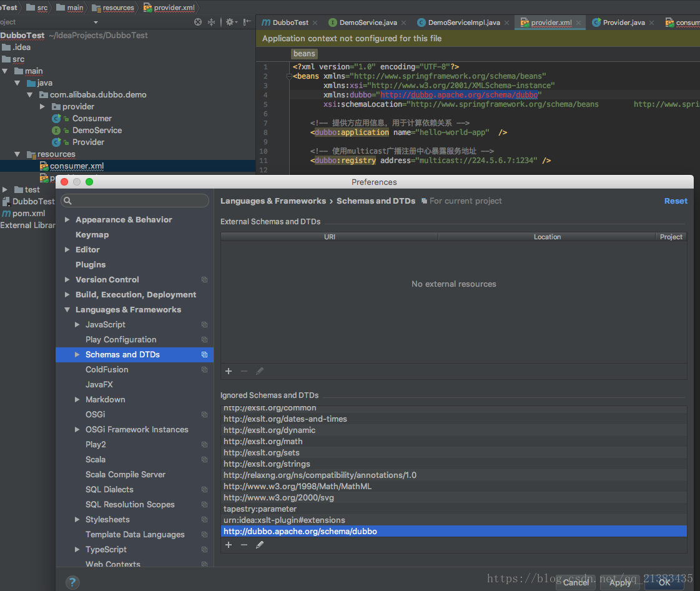Click the DemoService interface icon in tree
Screen dimensions: 700x591
(56, 131)
